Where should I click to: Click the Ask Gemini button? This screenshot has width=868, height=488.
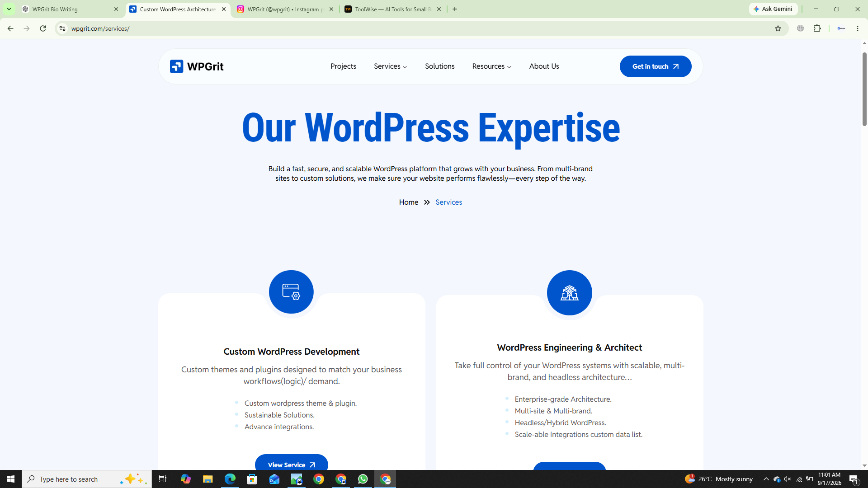coord(773,9)
